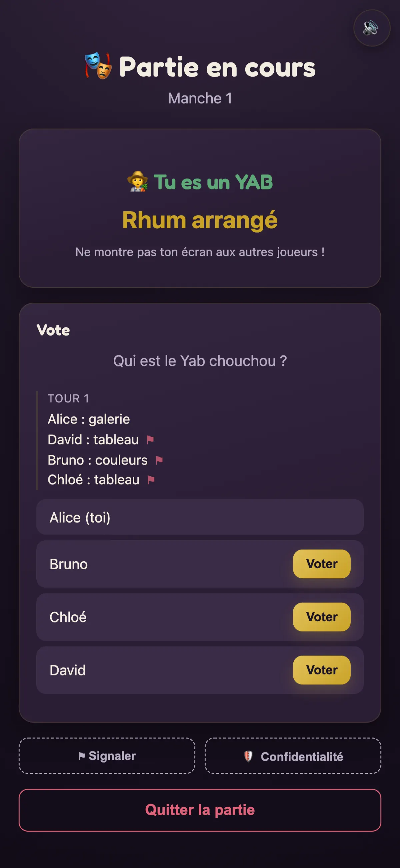Click the flag icon in Signaler button
The width and height of the screenshot is (400, 868).
tap(81, 756)
